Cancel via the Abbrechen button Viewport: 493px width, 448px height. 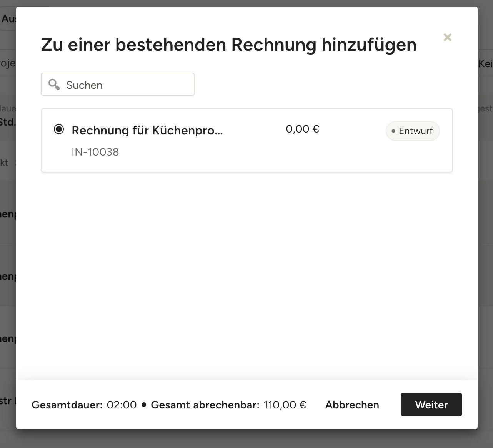click(x=352, y=405)
